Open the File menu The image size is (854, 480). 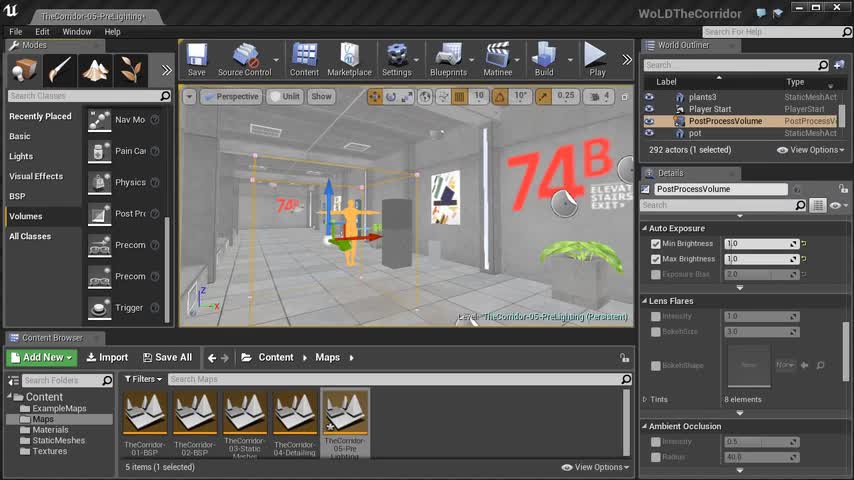click(x=16, y=32)
